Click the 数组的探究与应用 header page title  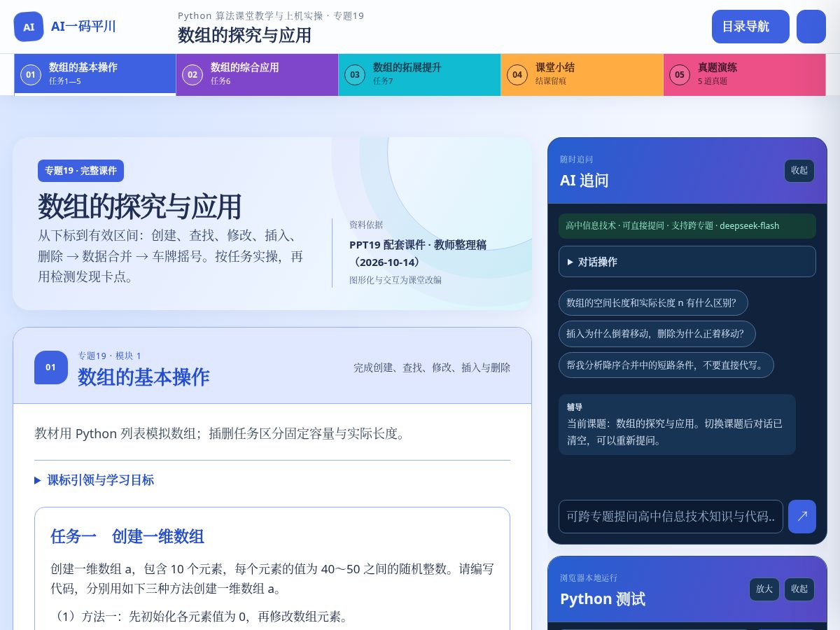coord(244,35)
